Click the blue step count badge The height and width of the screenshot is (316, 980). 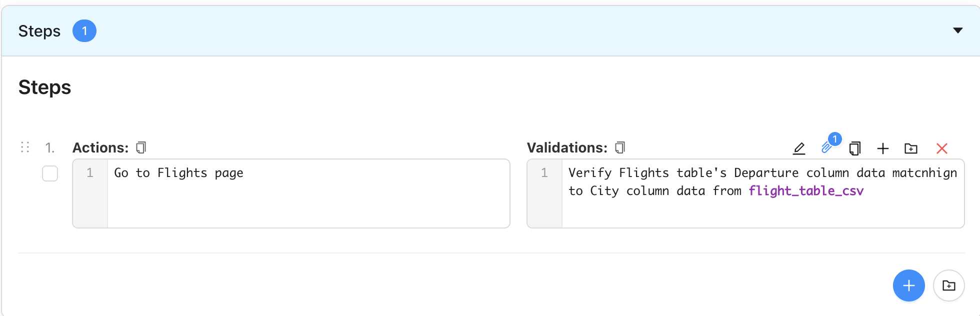pos(84,31)
